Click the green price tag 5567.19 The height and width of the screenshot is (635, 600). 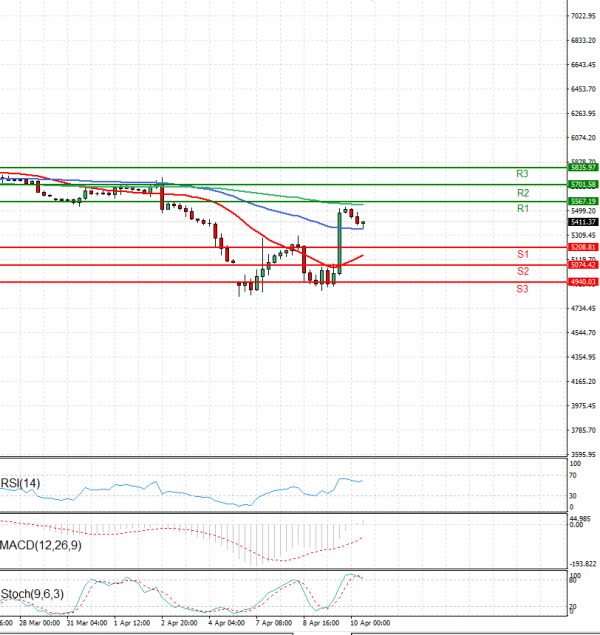[x=583, y=201]
